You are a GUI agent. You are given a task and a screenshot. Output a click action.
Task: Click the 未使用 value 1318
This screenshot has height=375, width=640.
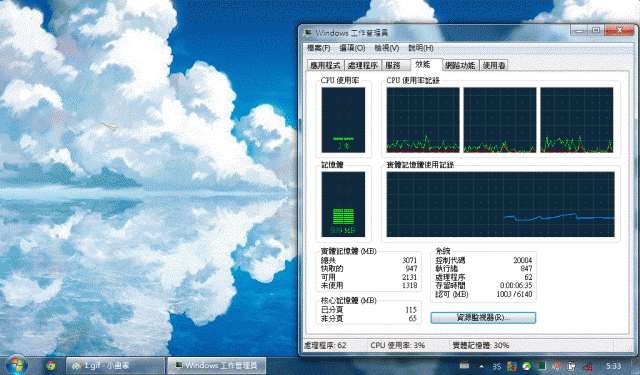(x=409, y=286)
